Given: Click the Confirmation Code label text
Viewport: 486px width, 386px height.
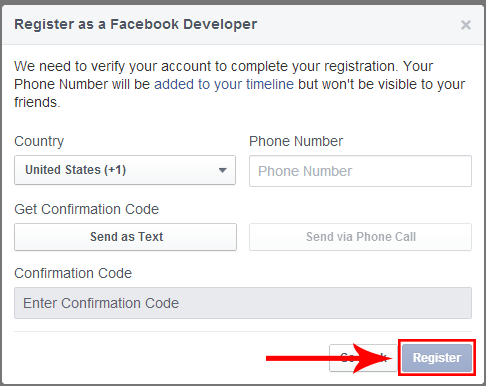Looking at the screenshot, I should 73,273.
